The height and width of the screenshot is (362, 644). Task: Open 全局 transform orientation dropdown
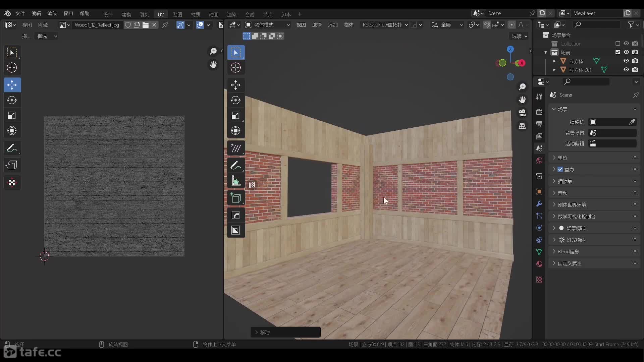(x=447, y=25)
